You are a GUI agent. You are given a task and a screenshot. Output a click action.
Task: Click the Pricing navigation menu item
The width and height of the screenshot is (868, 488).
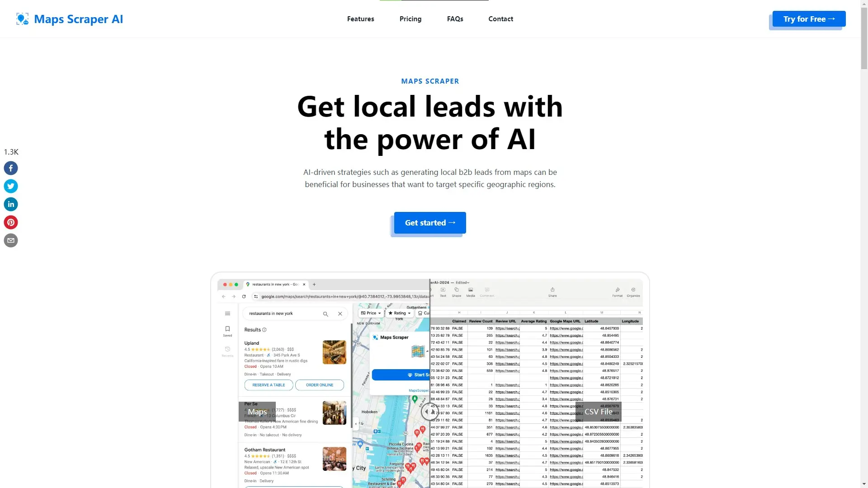coord(410,19)
